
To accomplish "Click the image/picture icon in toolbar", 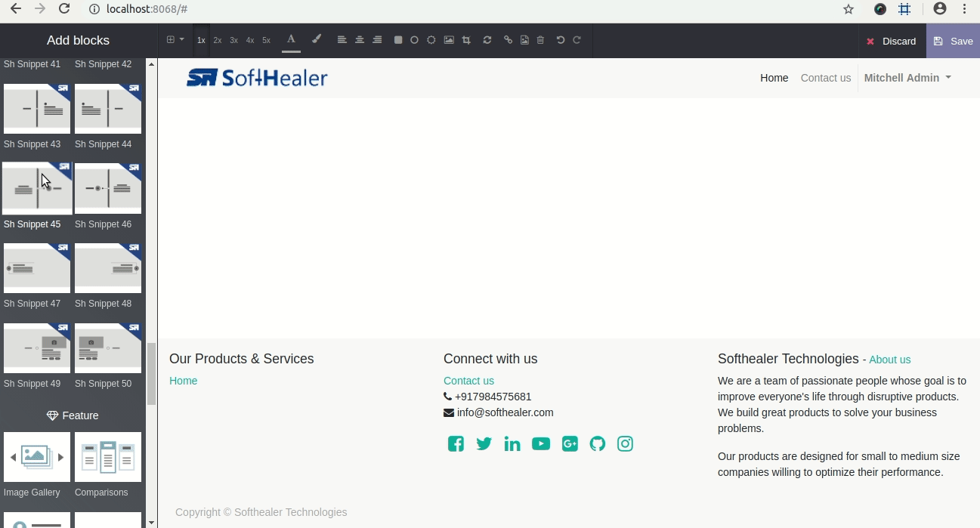I will [449, 40].
